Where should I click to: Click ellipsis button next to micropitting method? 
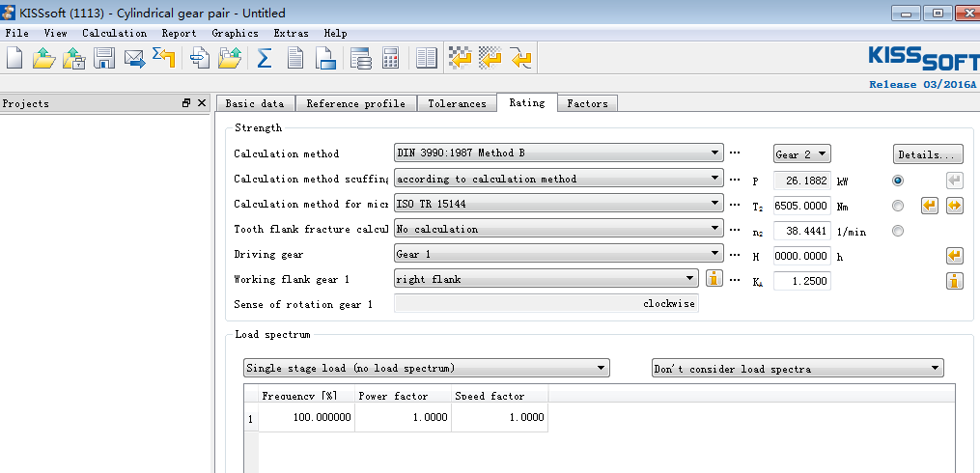pos(735,204)
